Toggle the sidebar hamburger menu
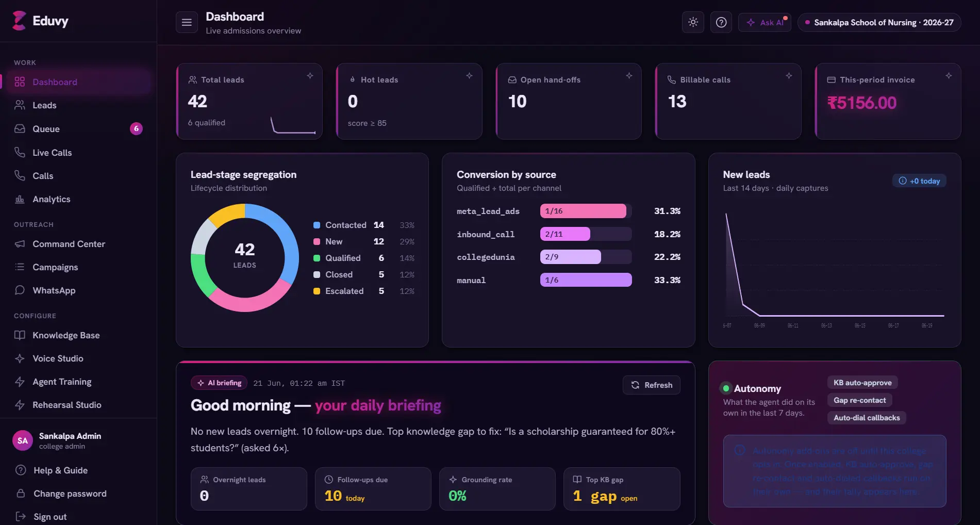Viewport: 980px width, 525px height. tap(187, 22)
